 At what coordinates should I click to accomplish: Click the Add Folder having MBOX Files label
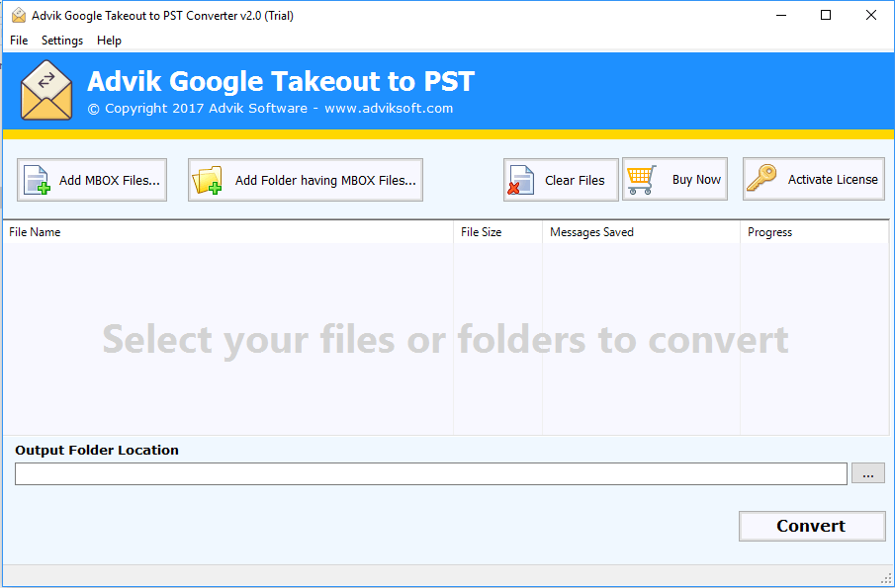pos(325,180)
